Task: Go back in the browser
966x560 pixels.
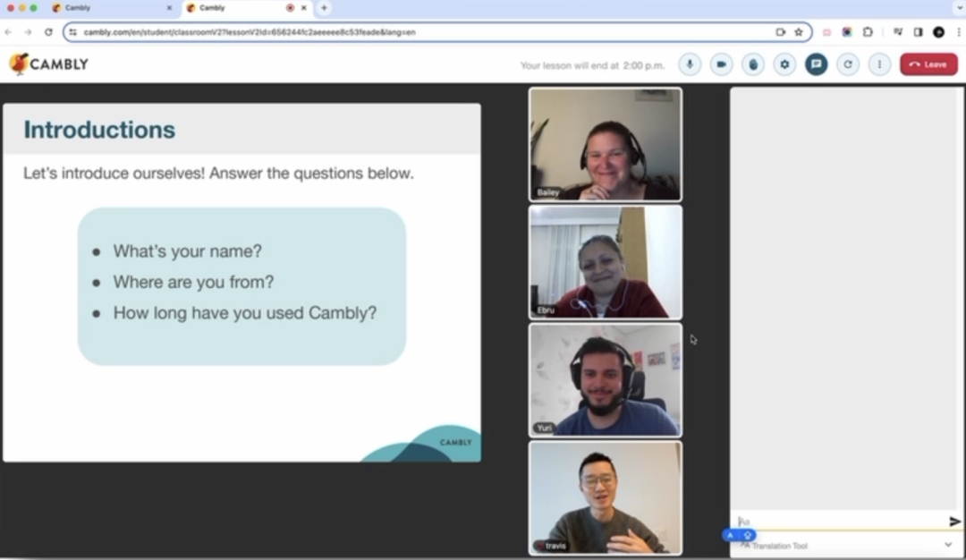Action: tap(8, 32)
